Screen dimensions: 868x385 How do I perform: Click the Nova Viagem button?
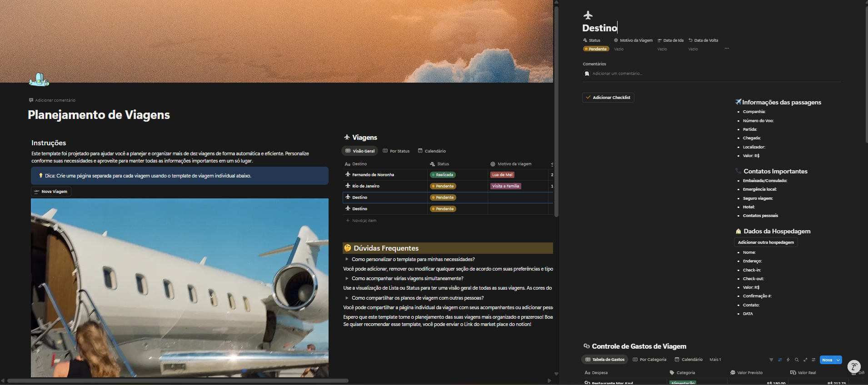51,192
